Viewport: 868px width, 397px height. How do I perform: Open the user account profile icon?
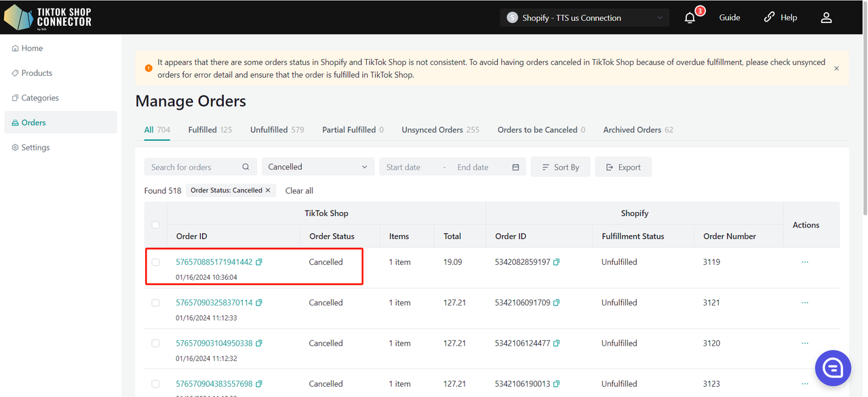point(826,18)
